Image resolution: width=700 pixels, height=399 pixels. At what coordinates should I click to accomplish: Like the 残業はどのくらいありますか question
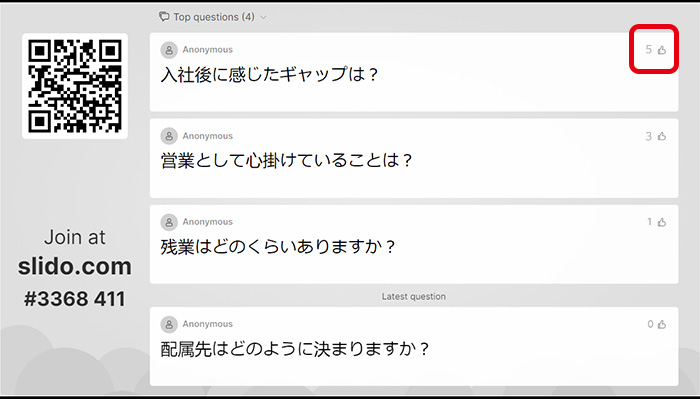pyautogui.click(x=662, y=222)
